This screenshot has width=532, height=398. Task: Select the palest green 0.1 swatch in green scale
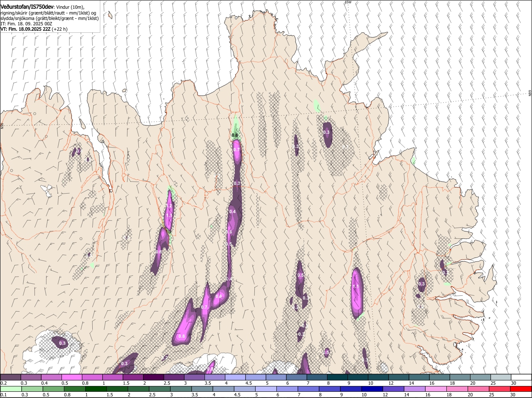11,389
